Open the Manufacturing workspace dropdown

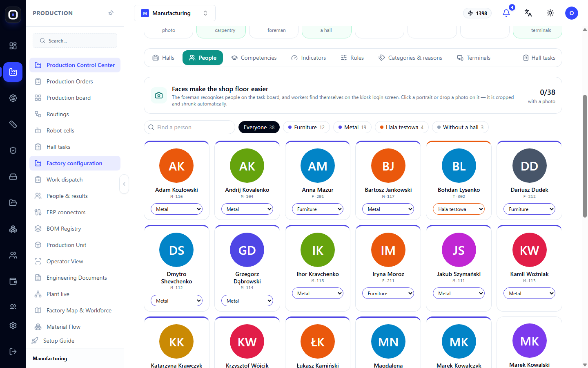click(175, 13)
